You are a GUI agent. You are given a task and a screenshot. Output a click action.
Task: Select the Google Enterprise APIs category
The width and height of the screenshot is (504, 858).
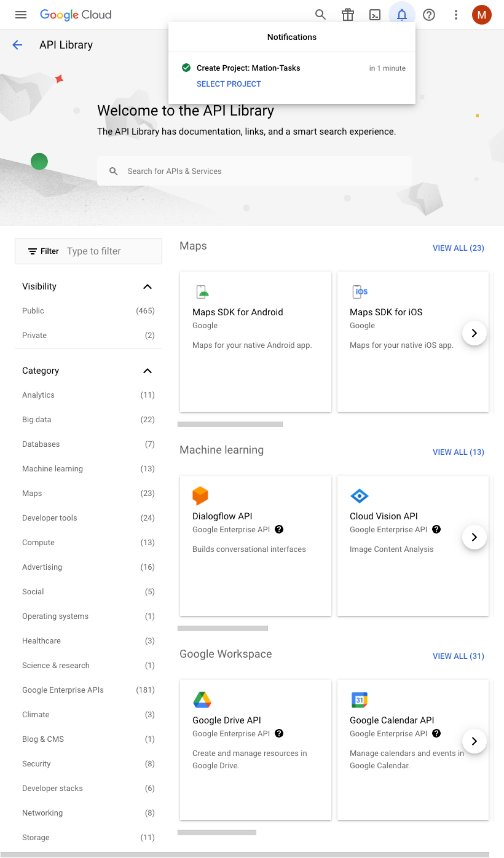(89, 690)
